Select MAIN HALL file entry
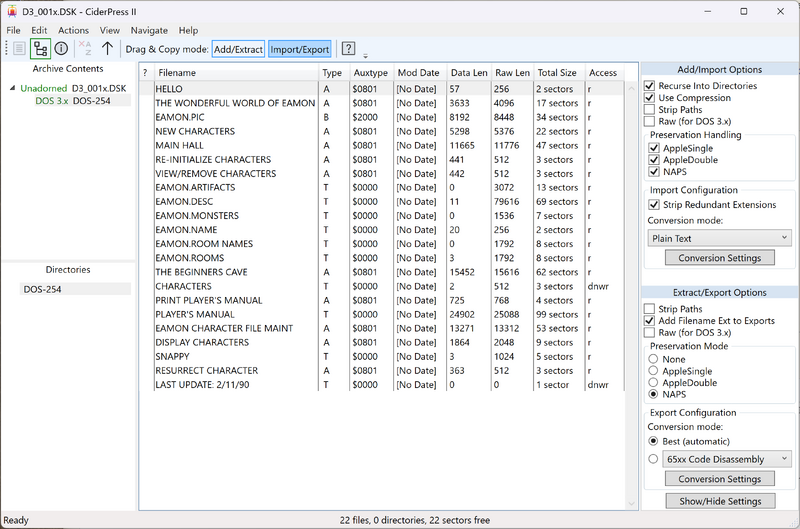This screenshot has width=800, height=529. pyautogui.click(x=381, y=145)
